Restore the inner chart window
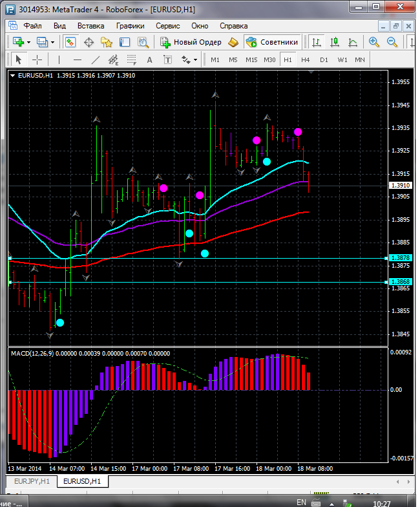Image resolution: width=420 pixels, height=507 pixels. tap(395, 26)
